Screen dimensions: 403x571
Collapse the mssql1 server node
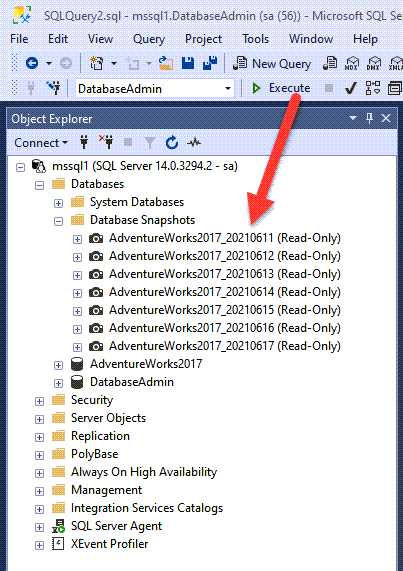click(x=21, y=168)
